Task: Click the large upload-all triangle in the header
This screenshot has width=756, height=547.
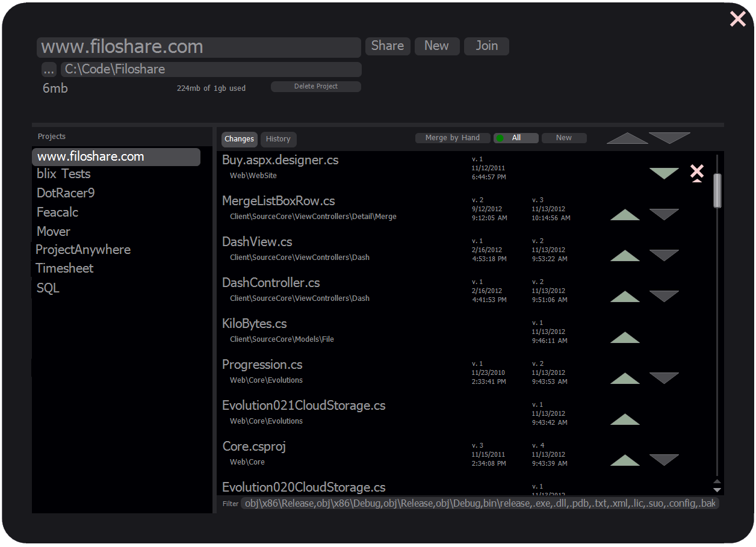Action: coord(627,138)
